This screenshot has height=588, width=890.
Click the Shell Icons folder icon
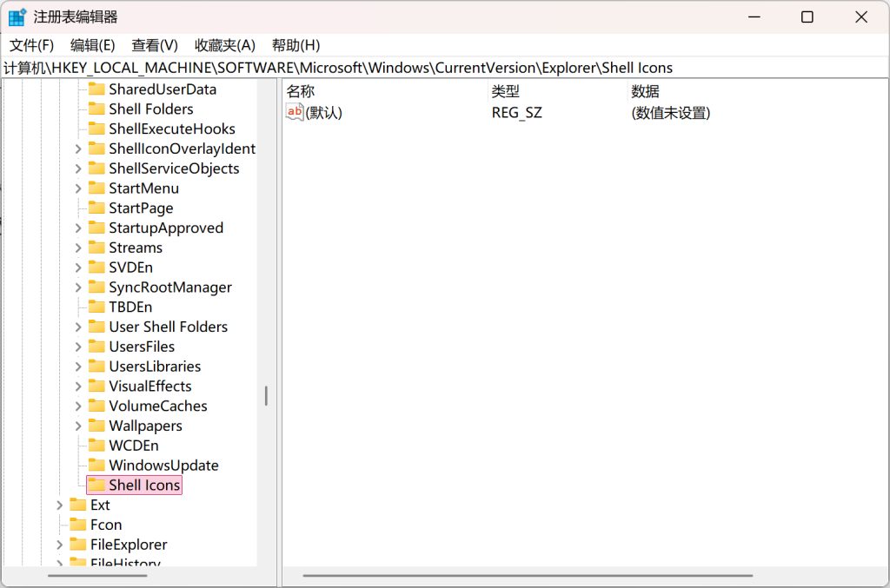click(96, 485)
